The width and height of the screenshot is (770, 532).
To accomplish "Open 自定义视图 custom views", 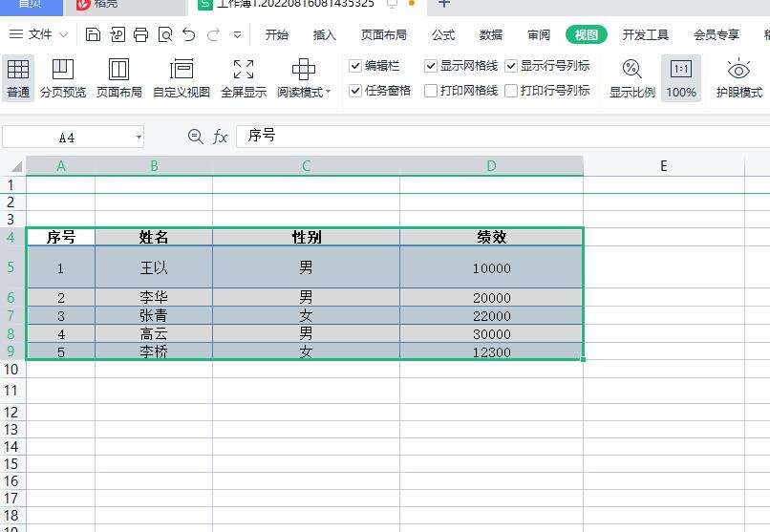I will pos(182,78).
